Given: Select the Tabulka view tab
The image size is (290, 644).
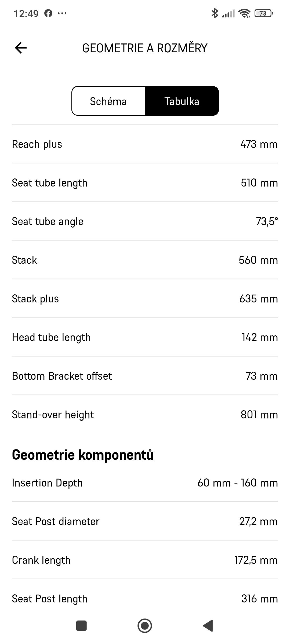Looking at the screenshot, I should (182, 101).
